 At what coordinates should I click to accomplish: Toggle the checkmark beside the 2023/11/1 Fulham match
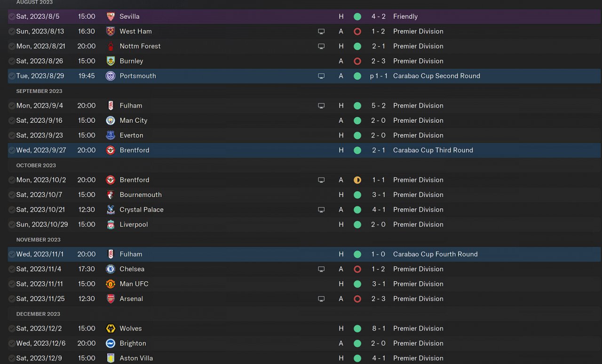coord(12,254)
